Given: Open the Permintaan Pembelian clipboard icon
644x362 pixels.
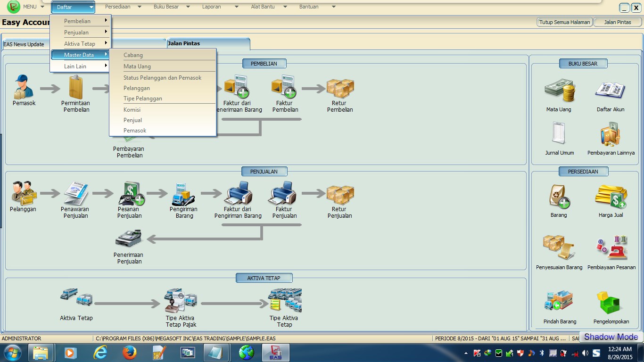Looking at the screenshot, I should click(x=75, y=88).
